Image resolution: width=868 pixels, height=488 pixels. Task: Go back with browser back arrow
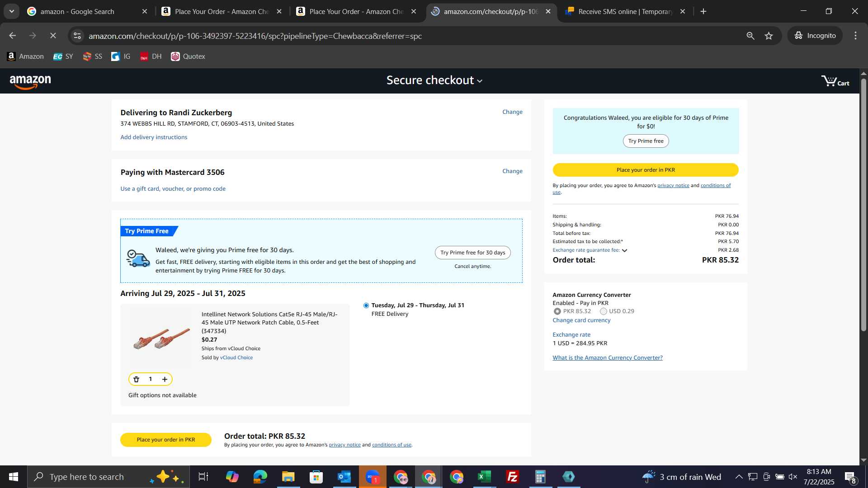(x=13, y=36)
